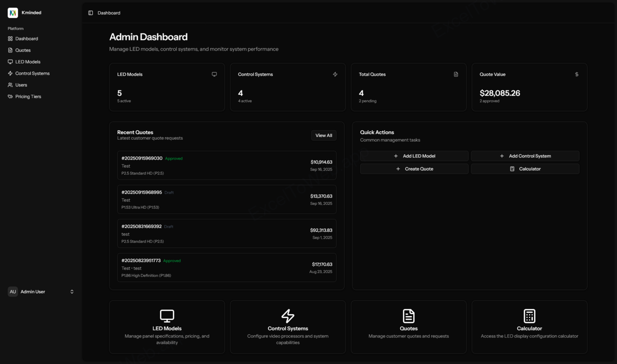Click the large Control Systems lightning icon
Screen dimensions: 617x364
coord(288,316)
